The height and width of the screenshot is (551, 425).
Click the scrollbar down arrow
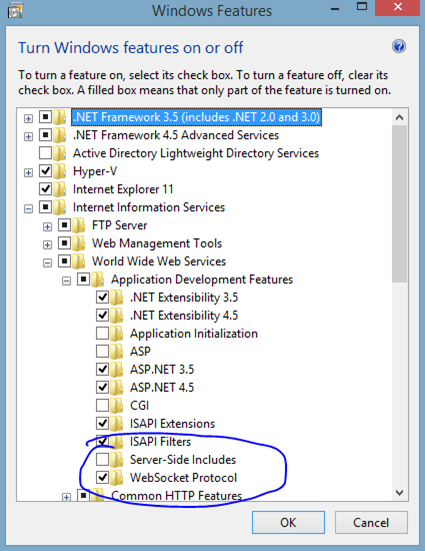pos(399,493)
